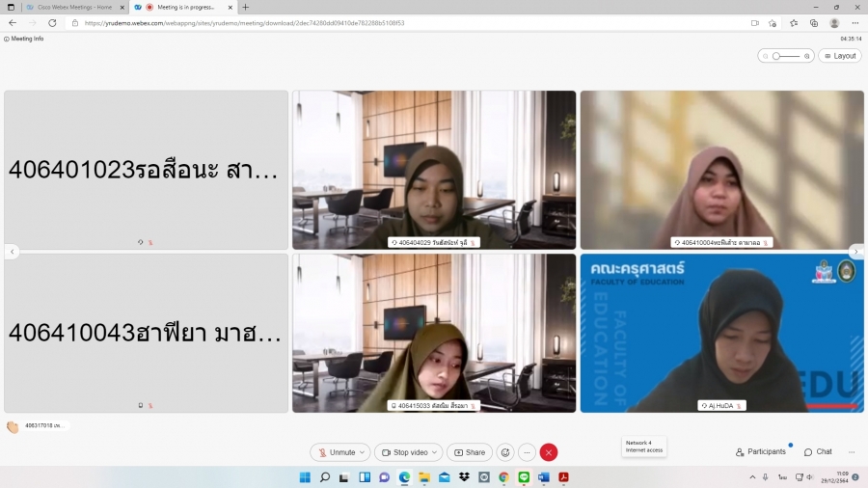This screenshot has width=868, height=488.
Task: Open the reactions emoji icon
Action: coord(505,452)
